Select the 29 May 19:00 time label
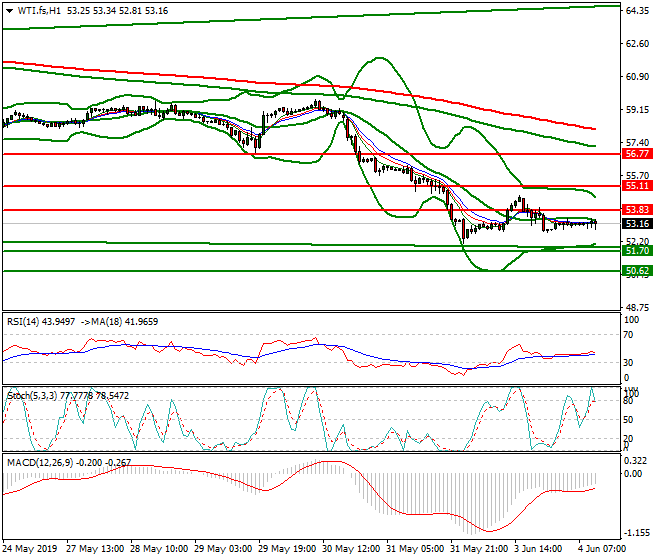This screenshot has height=560, width=660. click(x=287, y=549)
